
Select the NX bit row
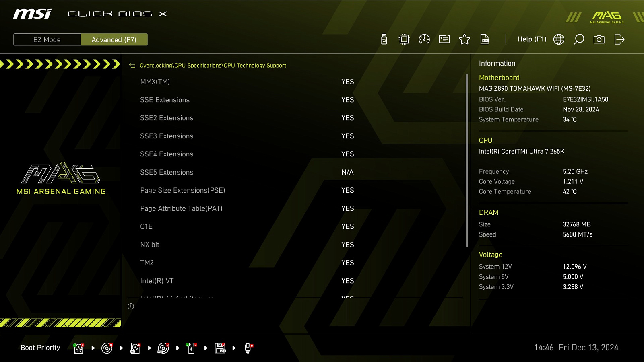295,245
